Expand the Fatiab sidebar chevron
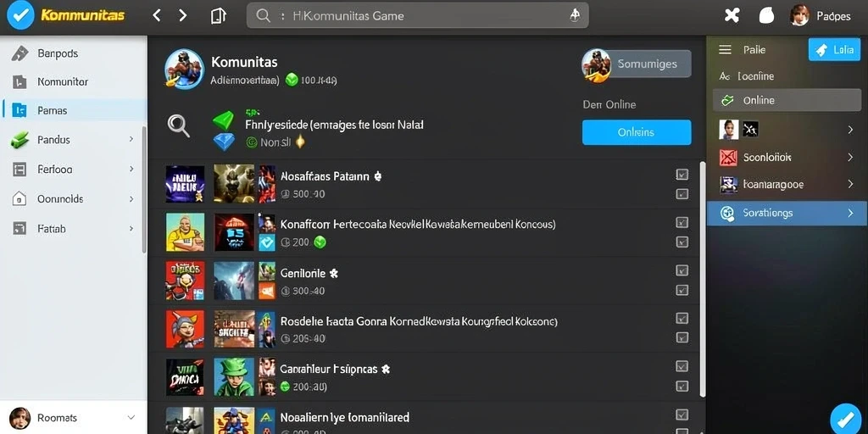 [x=131, y=228]
